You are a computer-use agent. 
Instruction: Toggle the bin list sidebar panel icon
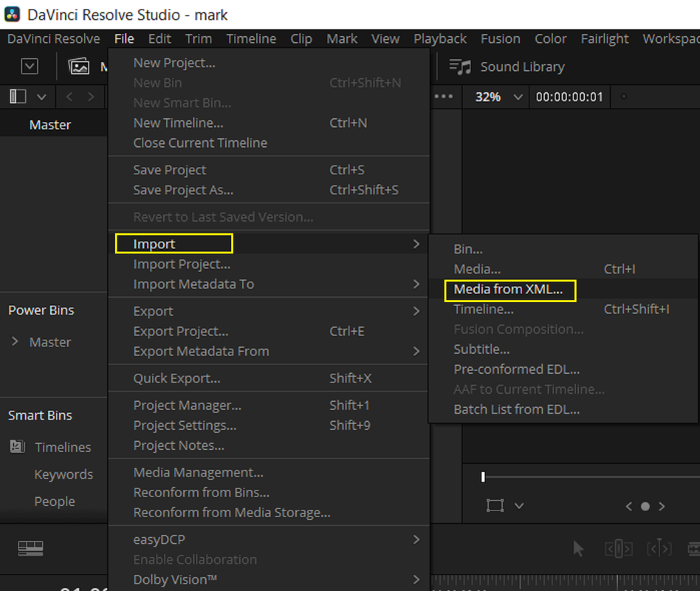point(18,97)
